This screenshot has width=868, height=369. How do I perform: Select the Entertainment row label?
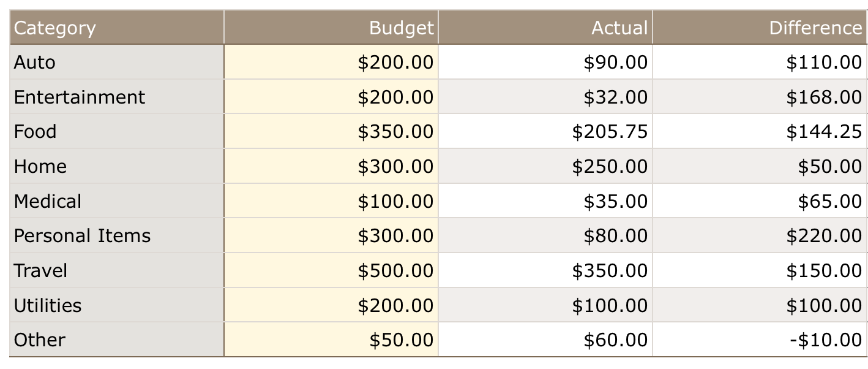click(117, 97)
